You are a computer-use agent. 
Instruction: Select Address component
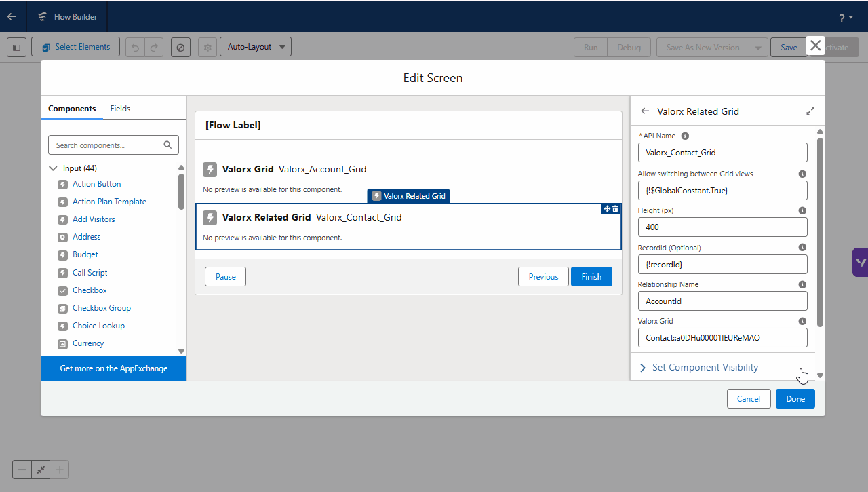point(86,237)
